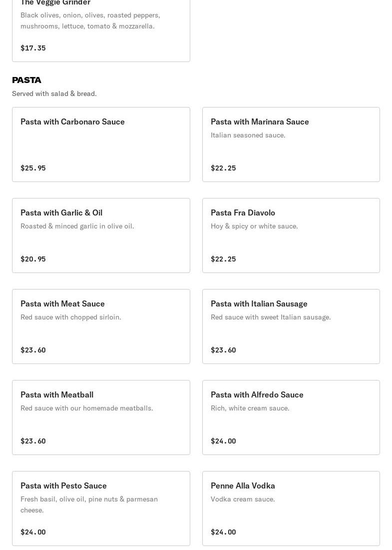The height and width of the screenshot is (550, 392).
Task: Click "Vodka cream sauce" description
Action: 243,499
